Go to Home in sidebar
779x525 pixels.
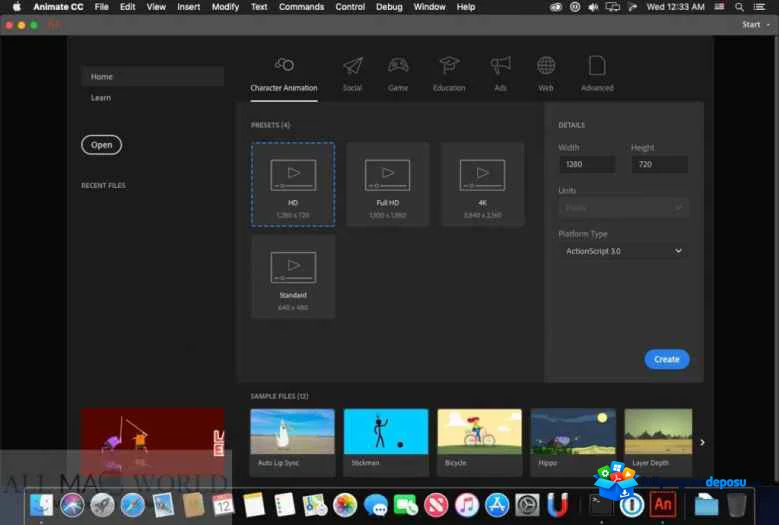coord(153,76)
